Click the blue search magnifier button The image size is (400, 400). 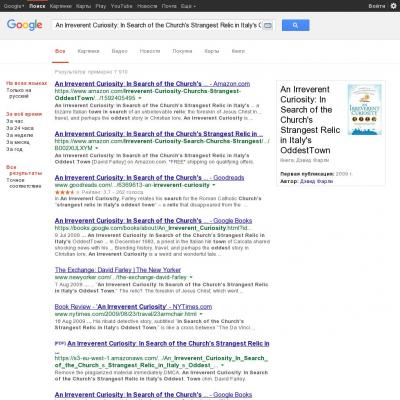(x=295, y=25)
